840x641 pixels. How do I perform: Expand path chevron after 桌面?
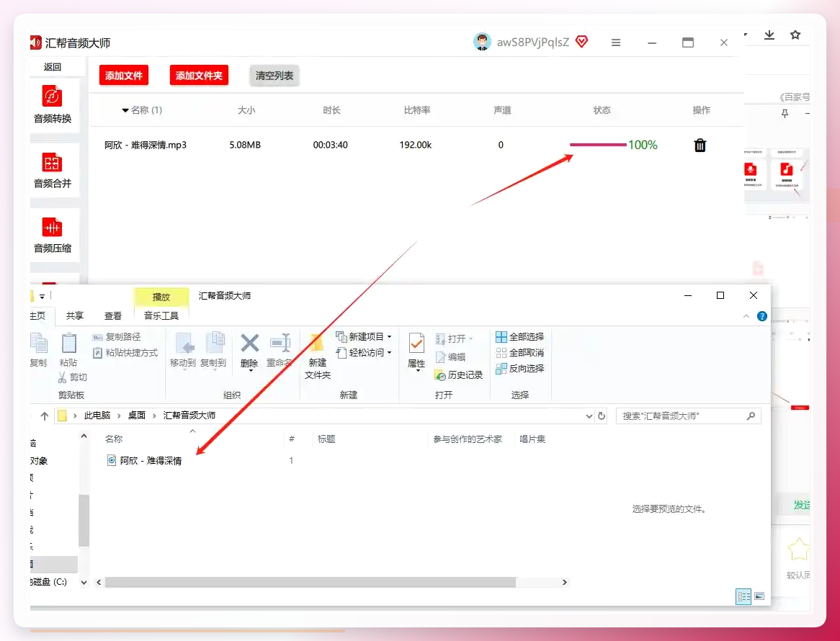point(154,416)
